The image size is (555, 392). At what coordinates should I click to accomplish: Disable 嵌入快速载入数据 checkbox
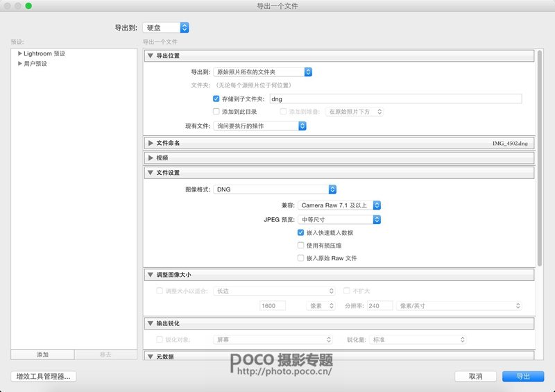point(300,233)
